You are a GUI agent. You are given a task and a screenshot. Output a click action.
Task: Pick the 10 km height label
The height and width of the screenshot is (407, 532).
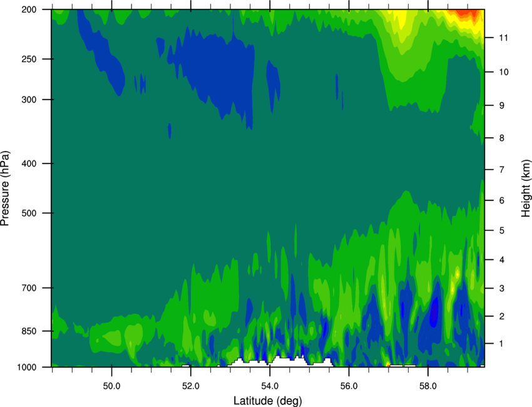coord(503,72)
